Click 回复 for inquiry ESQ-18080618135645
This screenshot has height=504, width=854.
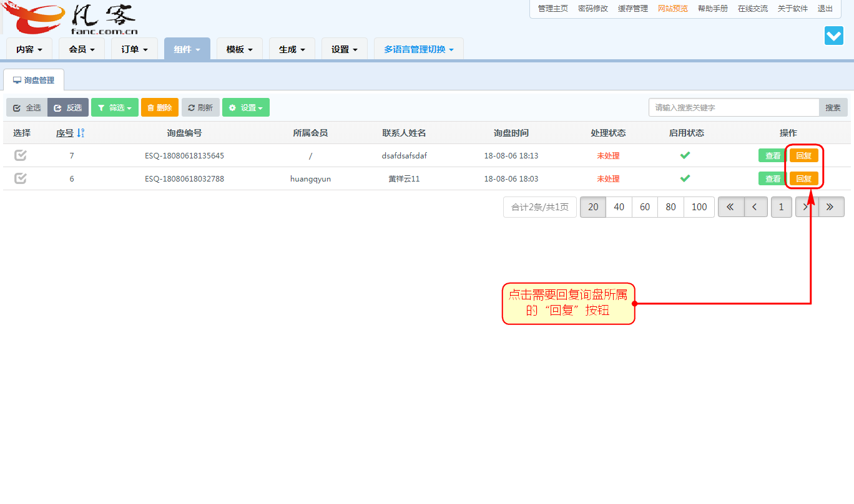[x=803, y=155]
